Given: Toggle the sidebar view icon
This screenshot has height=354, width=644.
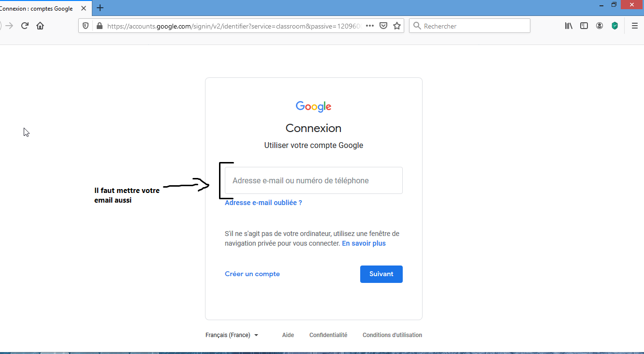Looking at the screenshot, I should (584, 26).
